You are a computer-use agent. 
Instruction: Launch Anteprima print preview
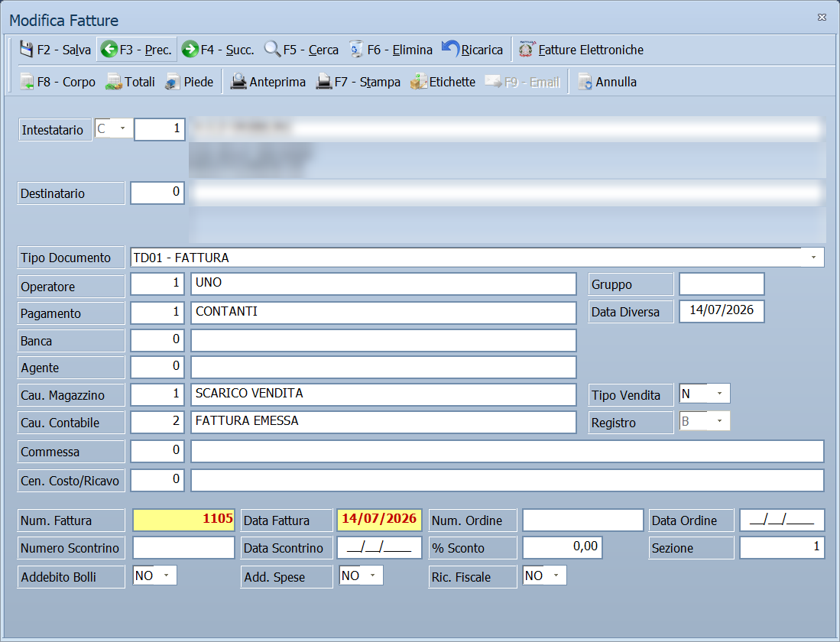[x=268, y=82]
